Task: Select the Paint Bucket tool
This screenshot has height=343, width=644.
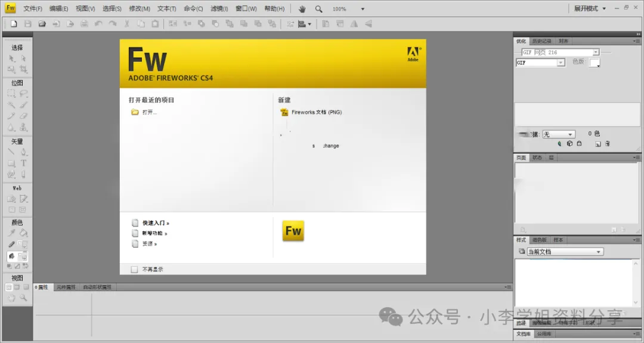Action: (x=23, y=233)
